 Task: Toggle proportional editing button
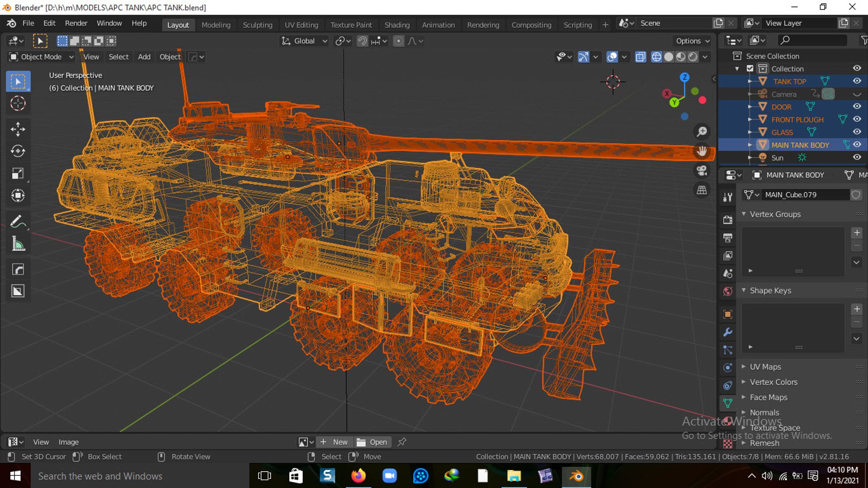pos(398,41)
